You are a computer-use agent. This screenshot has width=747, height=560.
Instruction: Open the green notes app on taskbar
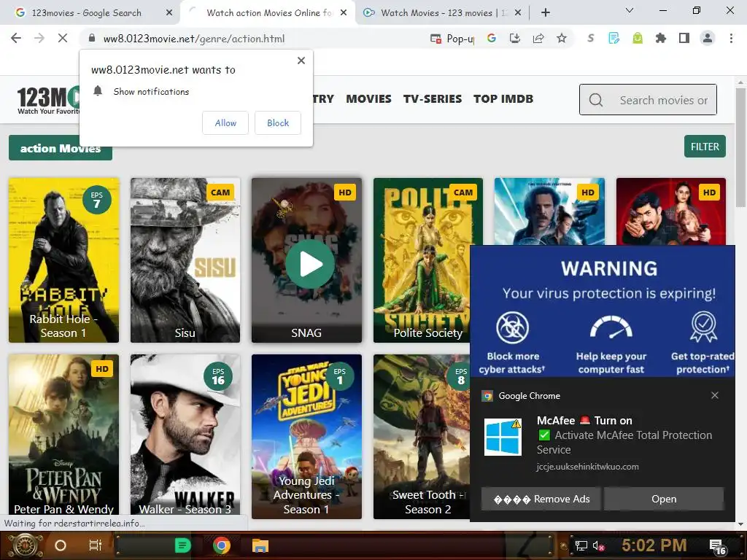[x=182, y=545]
